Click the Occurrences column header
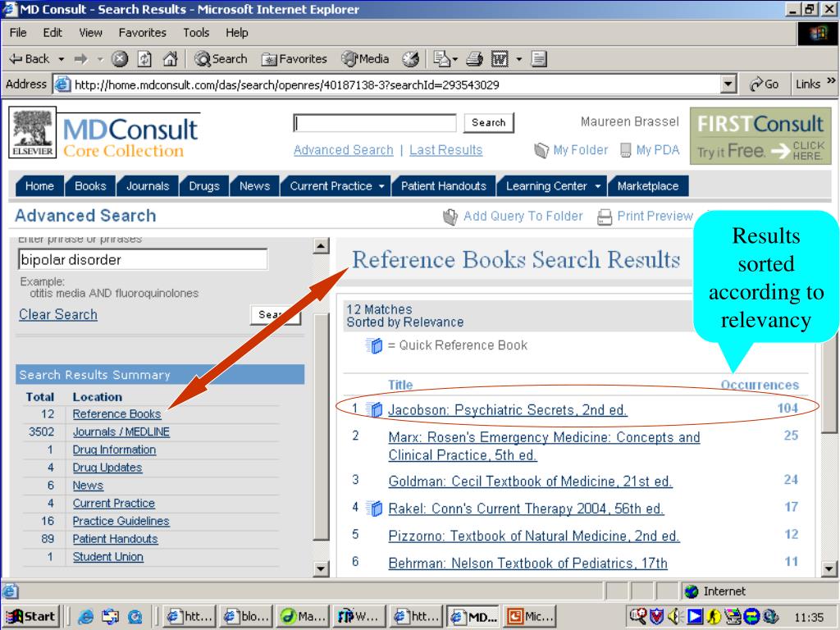Image resolution: width=840 pixels, height=630 pixels. point(760,385)
